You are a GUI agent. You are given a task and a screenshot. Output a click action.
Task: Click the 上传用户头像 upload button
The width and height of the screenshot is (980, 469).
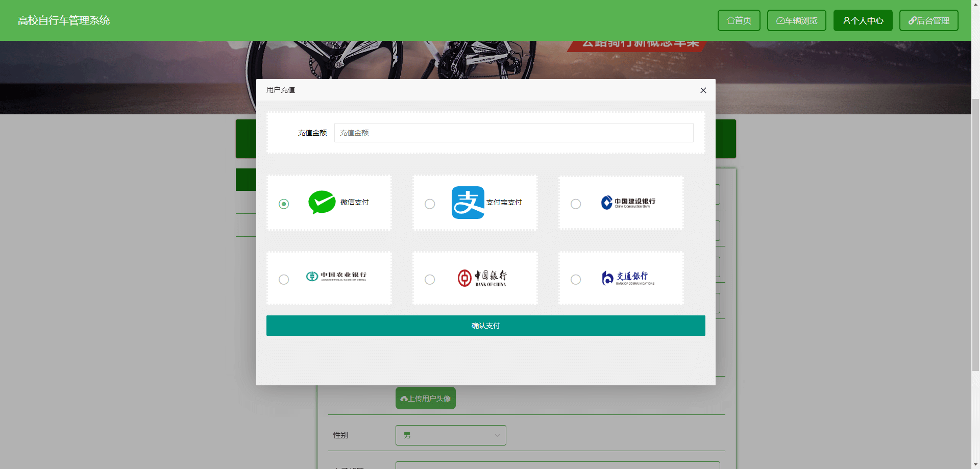point(426,398)
